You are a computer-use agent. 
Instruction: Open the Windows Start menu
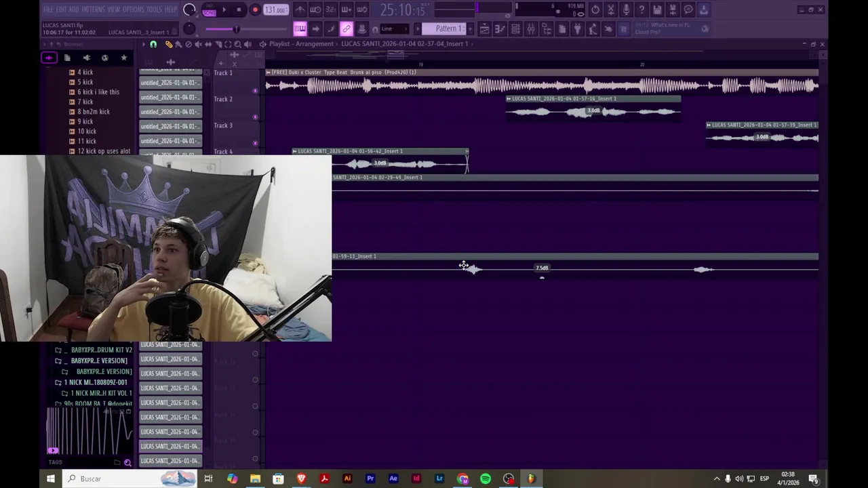click(x=50, y=479)
